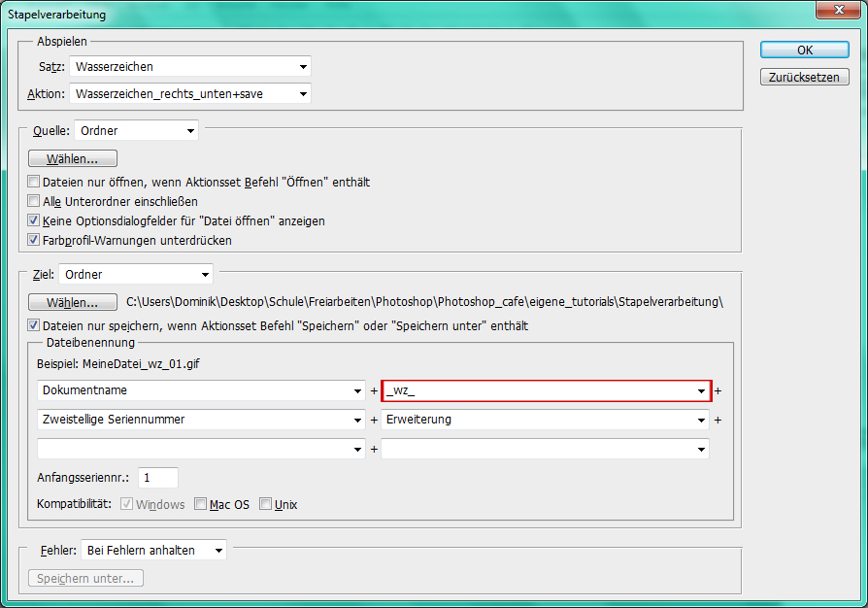The image size is (868, 608).
Task: Toggle 'Dateien nur speichern, wenn Aktionsset Befehl Speichern' checkbox
Action: (34, 325)
